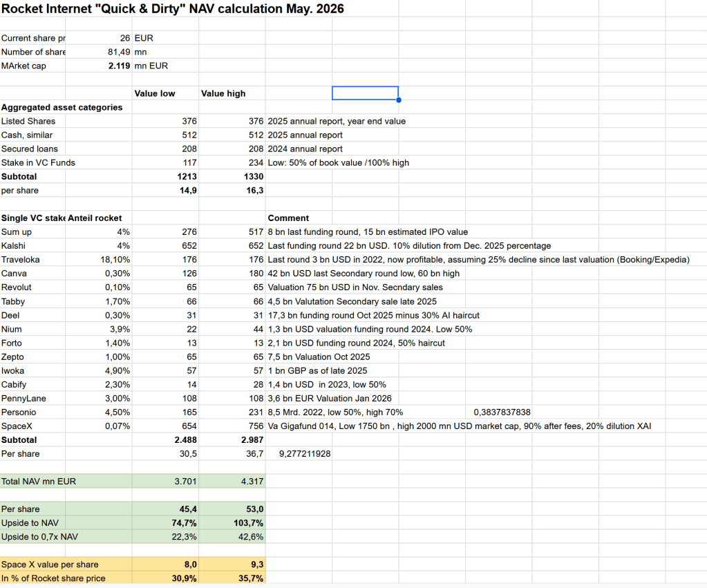Viewport: 707px width, 588px height.
Task: Click Stake in VC Funds low value 117
Action: click(190, 163)
